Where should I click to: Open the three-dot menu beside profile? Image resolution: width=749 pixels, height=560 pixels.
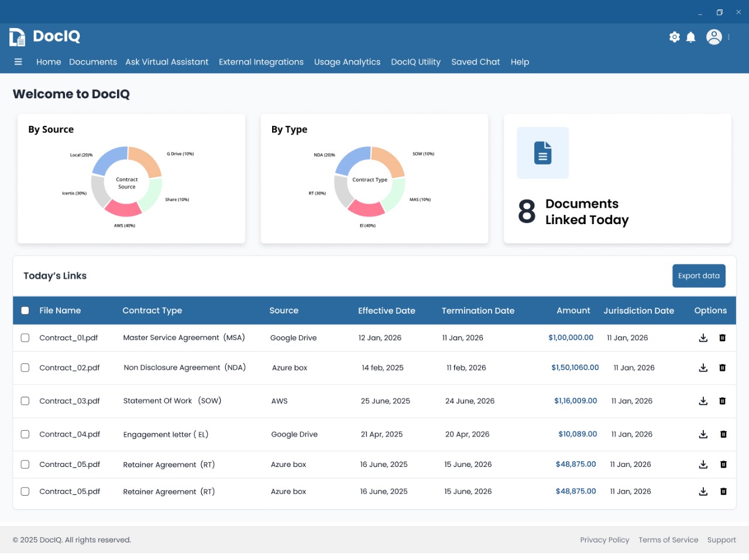point(729,37)
